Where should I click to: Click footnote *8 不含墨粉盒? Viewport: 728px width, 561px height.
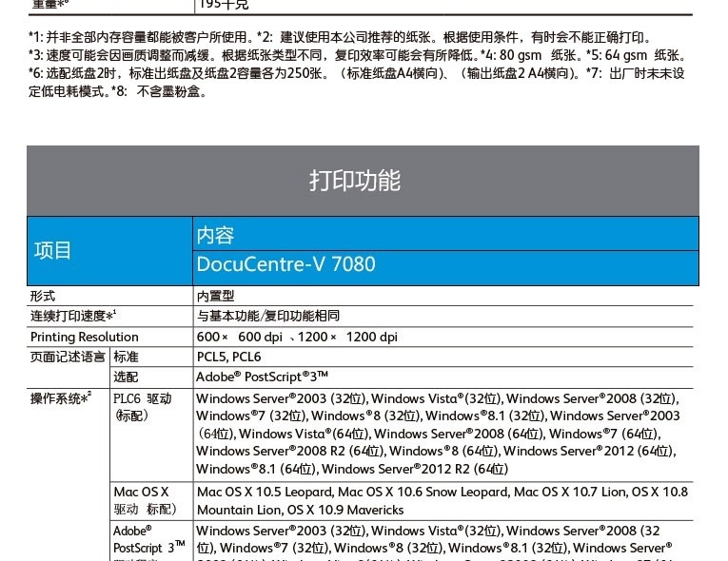(159, 91)
